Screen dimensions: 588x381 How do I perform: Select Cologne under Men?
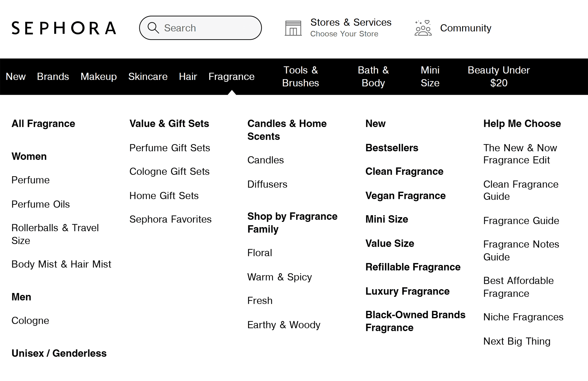point(30,321)
